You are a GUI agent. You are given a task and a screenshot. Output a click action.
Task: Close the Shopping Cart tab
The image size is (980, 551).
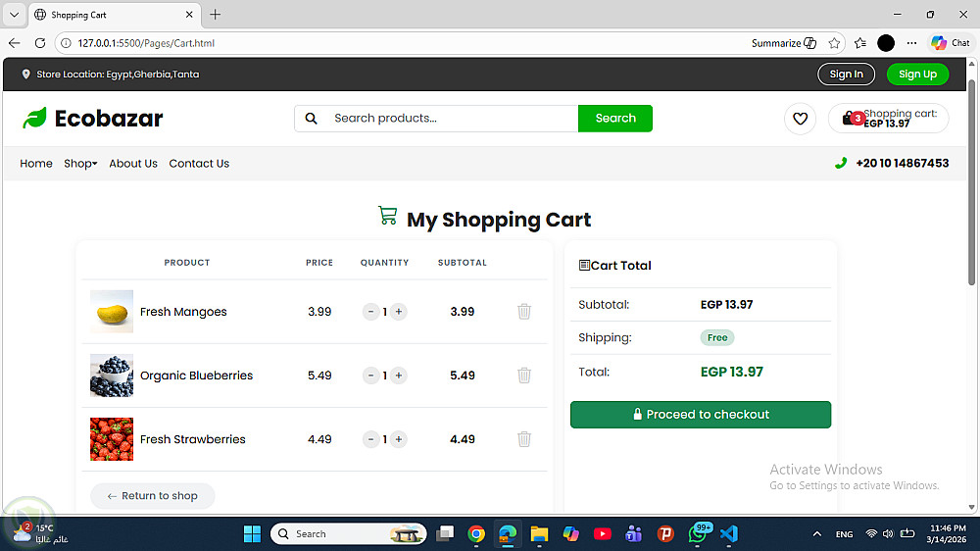(x=189, y=15)
